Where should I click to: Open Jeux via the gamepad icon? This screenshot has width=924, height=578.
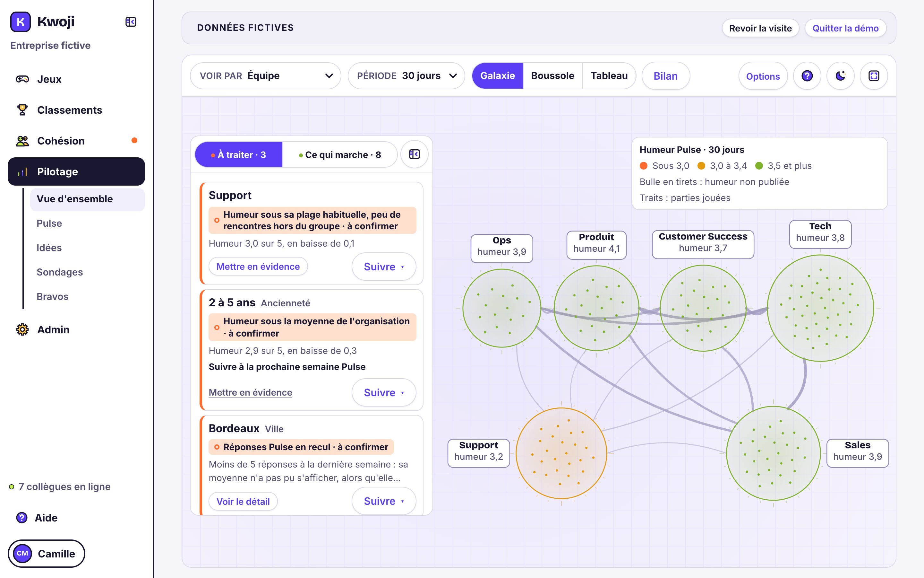(x=22, y=79)
